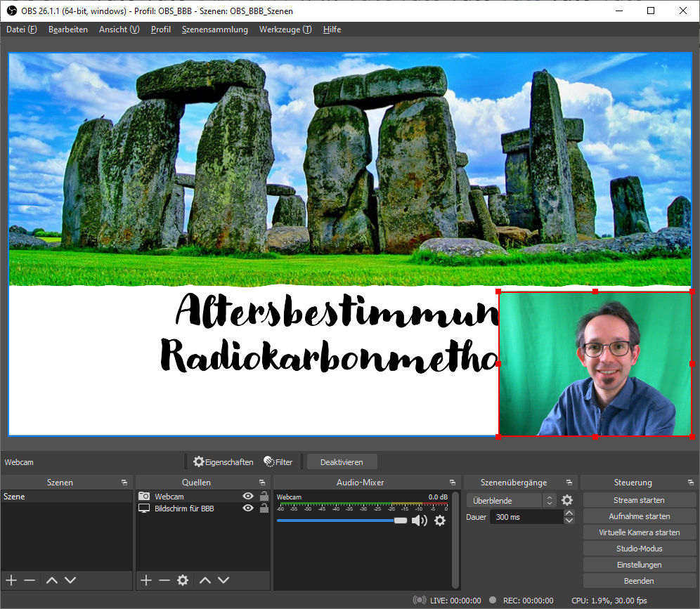This screenshot has height=609, width=700.
Task: Open scene transition settings gear icon
Action: tap(567, 501)
